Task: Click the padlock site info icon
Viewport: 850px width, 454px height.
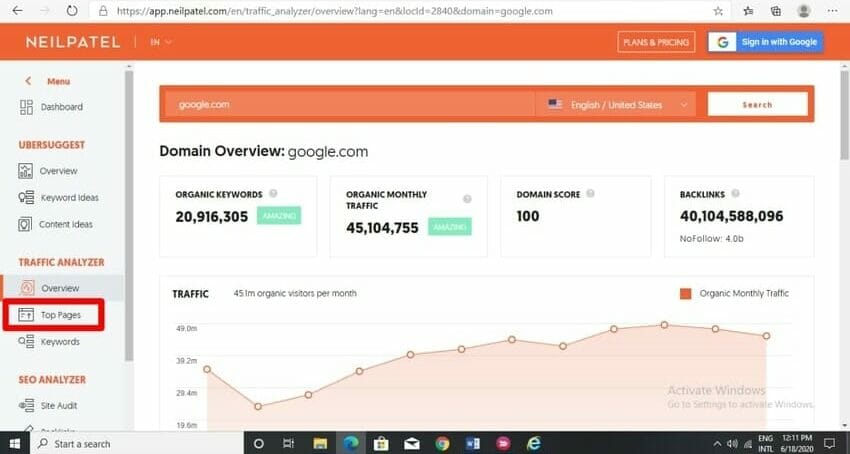Action: [104, 11]
